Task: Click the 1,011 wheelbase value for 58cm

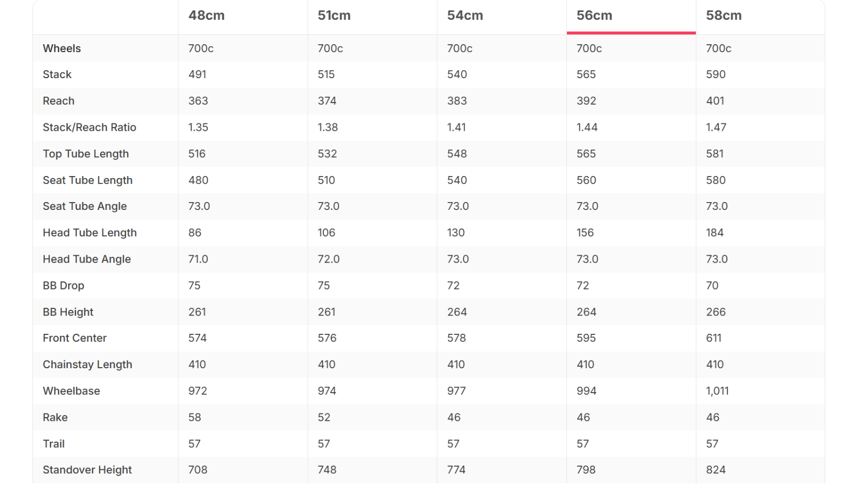Action: point(717,391)
